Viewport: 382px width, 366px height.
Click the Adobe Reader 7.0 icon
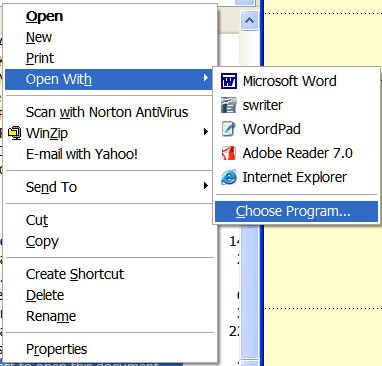(229, 153)
